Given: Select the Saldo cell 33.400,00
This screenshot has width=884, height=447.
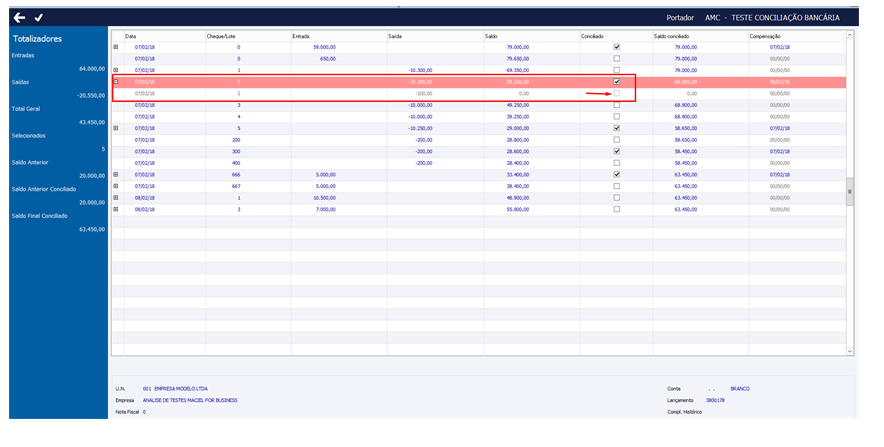Looking at the screenshot, I should pos(518,175).
